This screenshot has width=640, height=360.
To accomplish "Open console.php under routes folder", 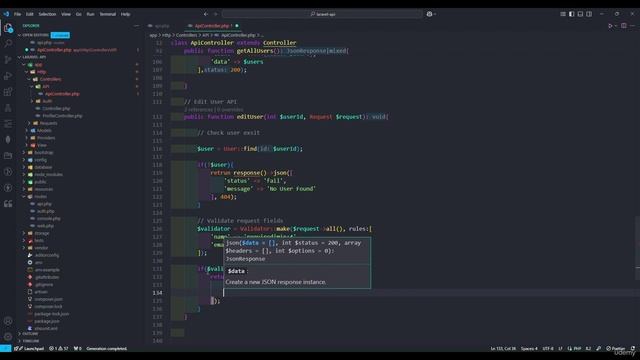I will click(48, 218).
